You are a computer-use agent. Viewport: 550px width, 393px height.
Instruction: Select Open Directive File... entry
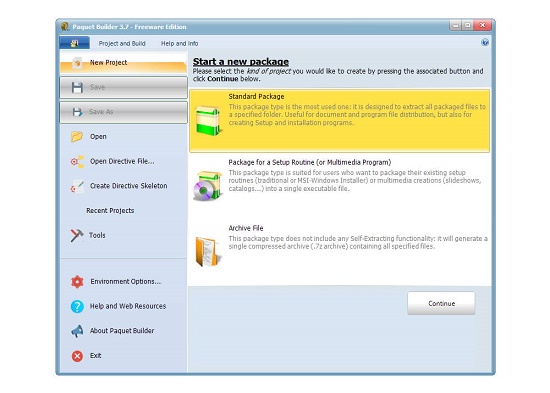pyautogui.click(x=122, y=161)
